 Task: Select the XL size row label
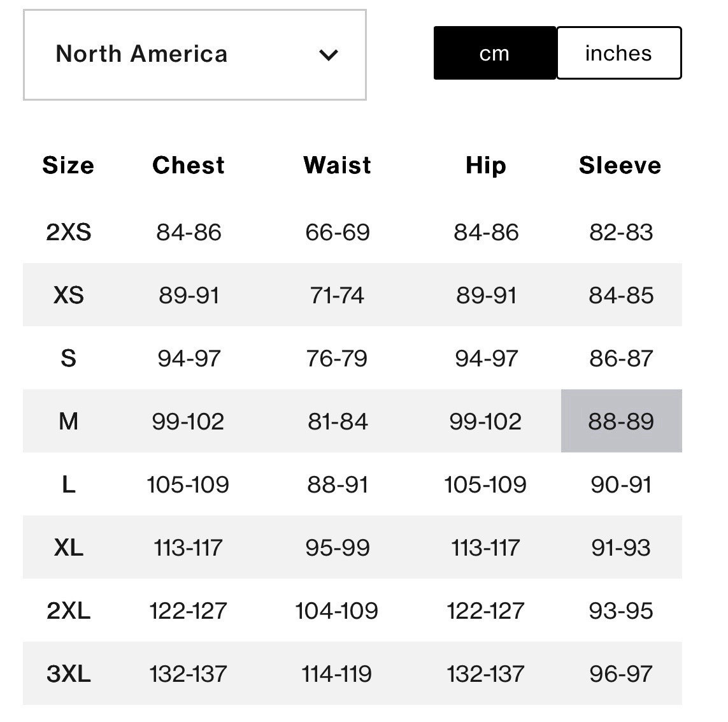[x=69, y=547]
